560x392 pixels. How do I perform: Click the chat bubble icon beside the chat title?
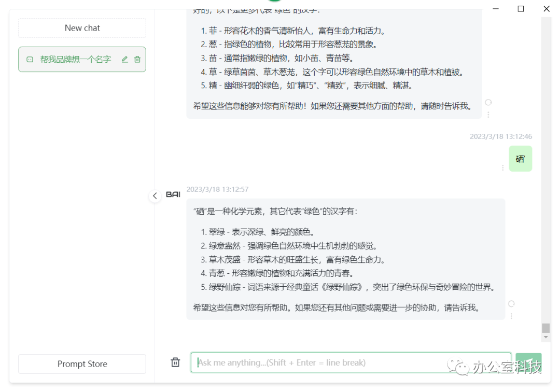tap(29, 59)
